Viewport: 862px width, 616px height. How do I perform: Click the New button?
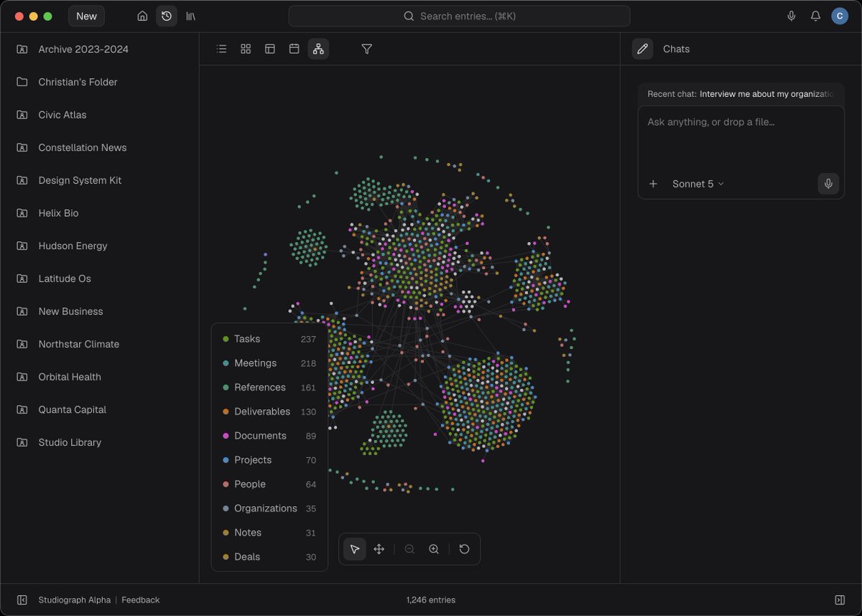pos(86,16)
